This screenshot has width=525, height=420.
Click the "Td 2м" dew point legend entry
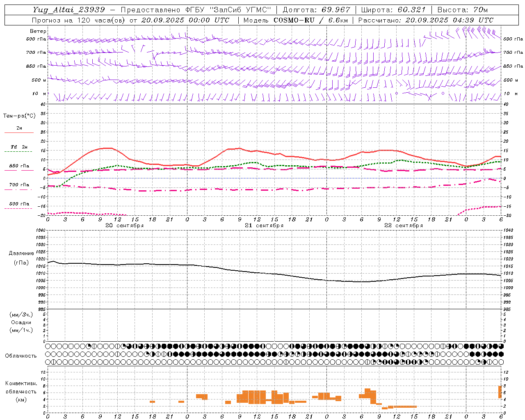(x=19, y=147)
